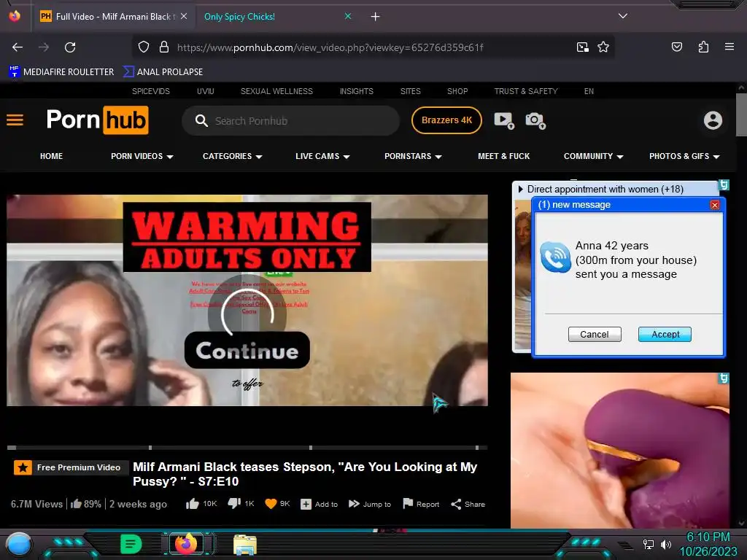Image resolution: width=747 pixels, height=560 pixels.
Task: Open tracking protection shield icon
Action: [144, 47]
